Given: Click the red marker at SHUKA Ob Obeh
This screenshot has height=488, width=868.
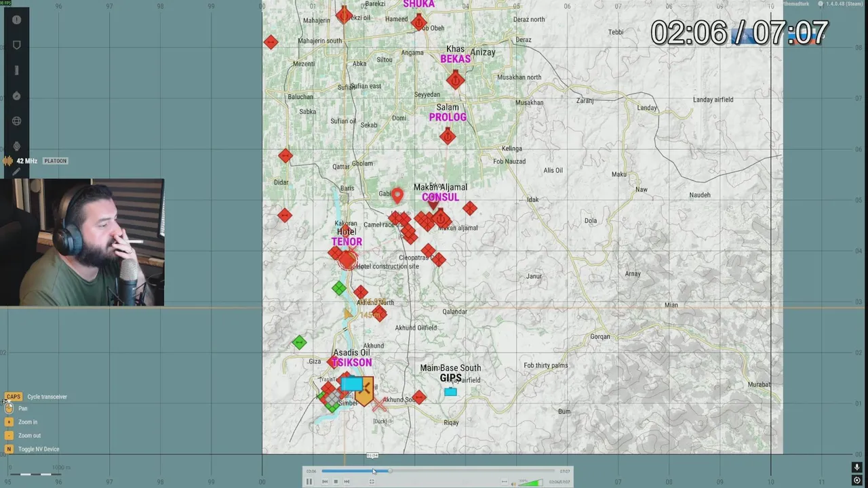Looking at the screenshot, I should (418, 23).
